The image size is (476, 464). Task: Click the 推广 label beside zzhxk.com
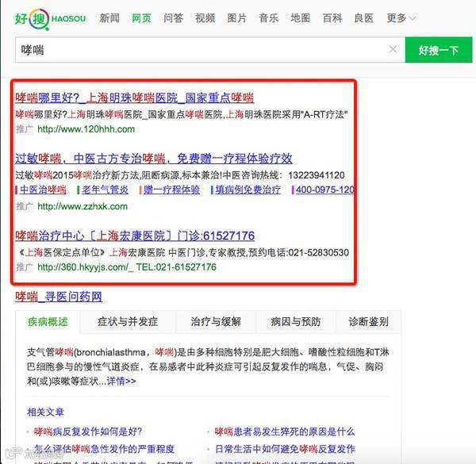(25, 207)
